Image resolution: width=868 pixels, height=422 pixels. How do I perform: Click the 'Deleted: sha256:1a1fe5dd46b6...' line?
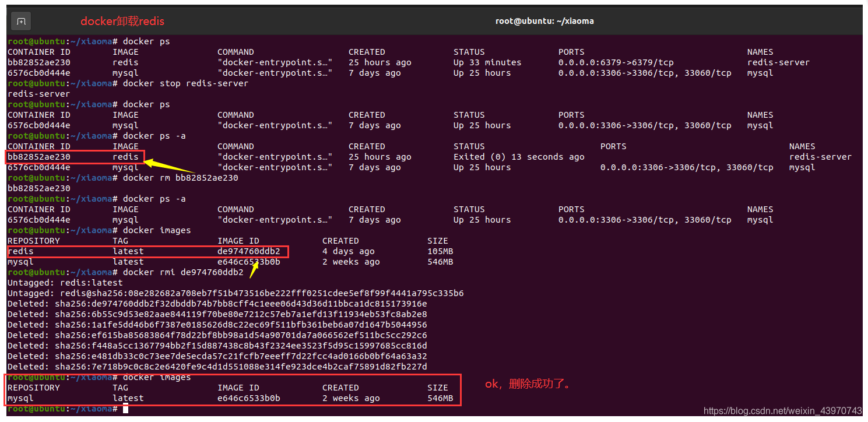point(217,325)
